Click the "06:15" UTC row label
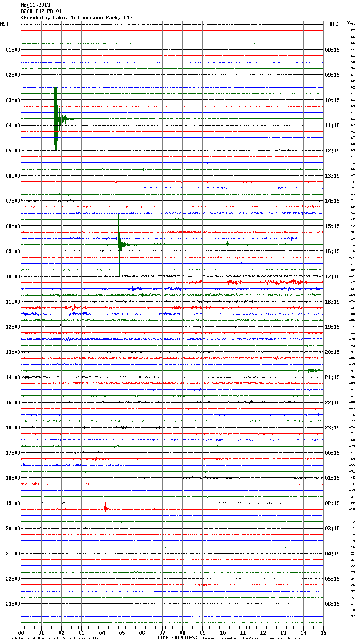The width and height of the screenshot is (357, 644). pyautogui.click(x=332, y=604)
